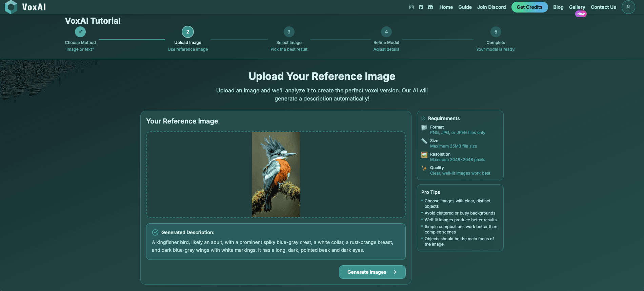Click step 3 Select Image circle

289,32
